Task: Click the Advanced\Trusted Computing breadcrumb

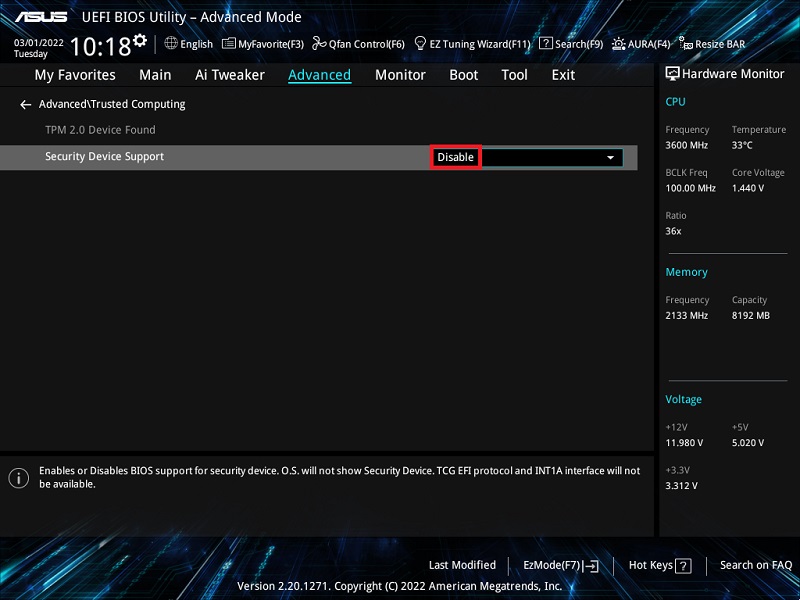Action: click(x=112, y=104)
